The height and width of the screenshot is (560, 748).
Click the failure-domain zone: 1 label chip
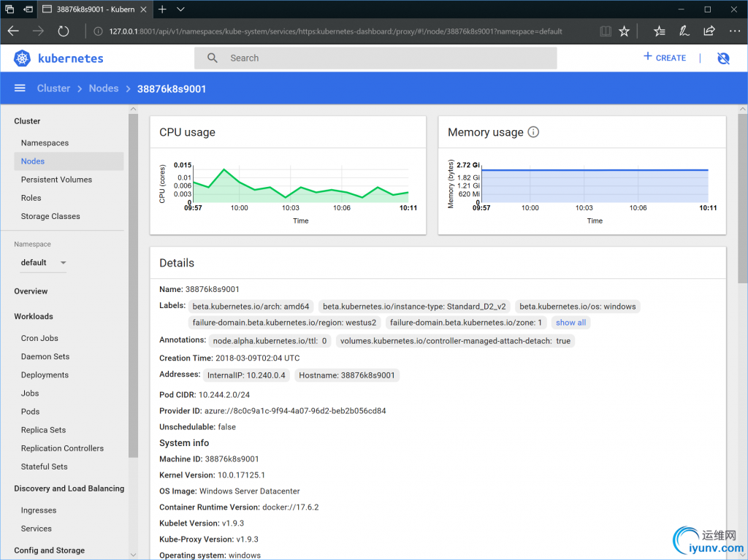(x=465, y=323)
